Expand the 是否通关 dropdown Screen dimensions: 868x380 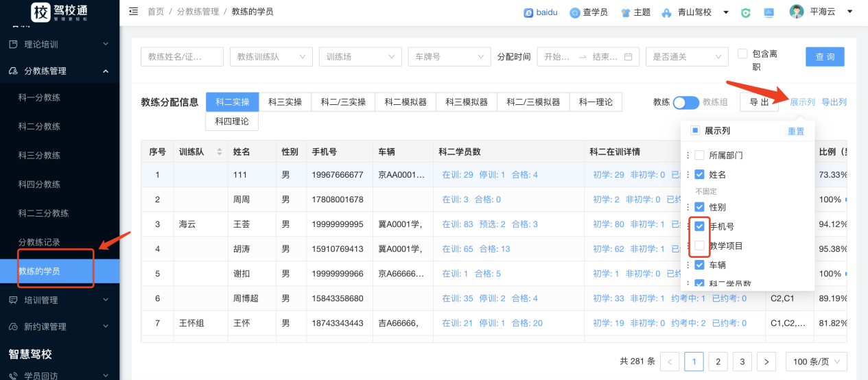(686, 57)
